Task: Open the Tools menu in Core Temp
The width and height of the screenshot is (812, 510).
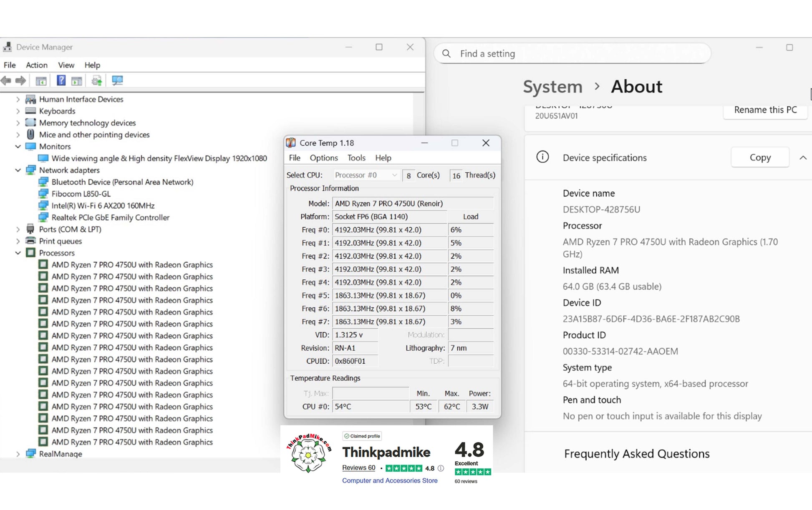Action: coord(356,158)
